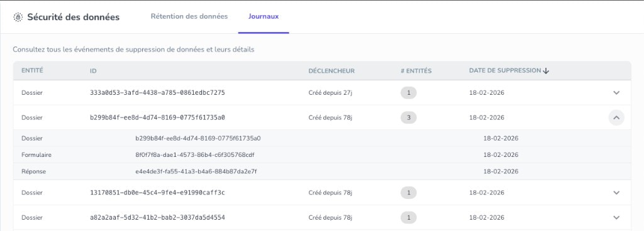Screen dimensions: 644x231
Task: Click the Sécurité des données shield icon
Action: 18,17
